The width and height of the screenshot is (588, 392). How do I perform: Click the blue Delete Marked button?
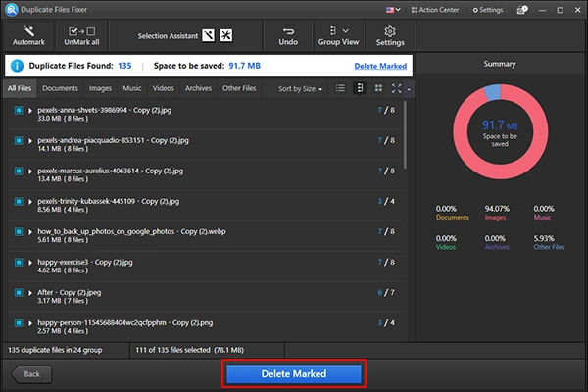pos(294,374)
